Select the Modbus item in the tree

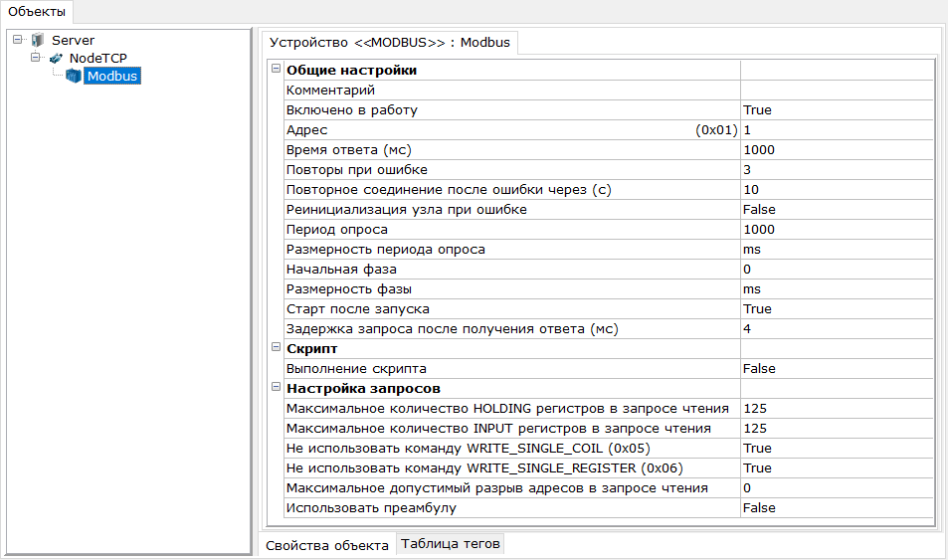(111, 77)
